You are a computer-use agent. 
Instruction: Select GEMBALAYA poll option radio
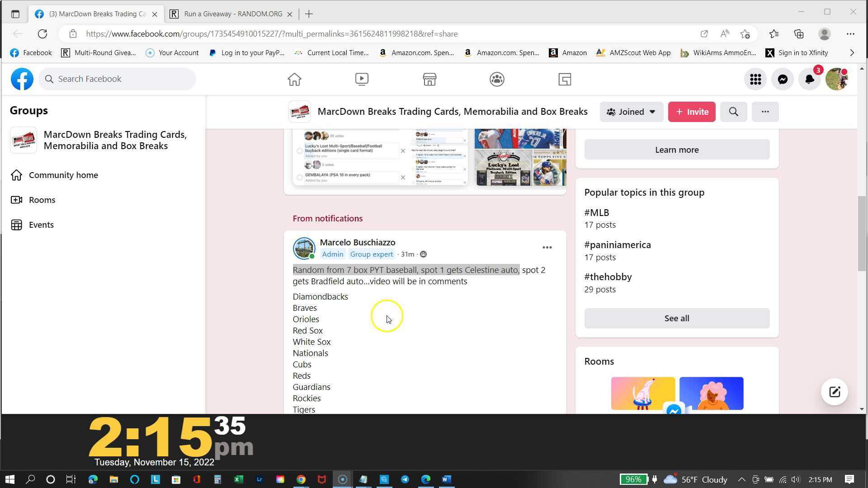[x=299, y=177]
